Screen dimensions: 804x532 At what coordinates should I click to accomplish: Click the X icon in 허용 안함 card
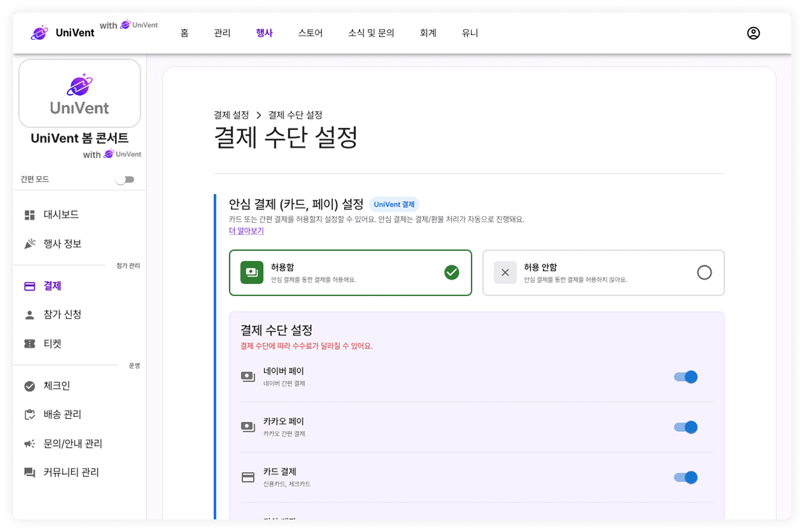tap(505, 273)
